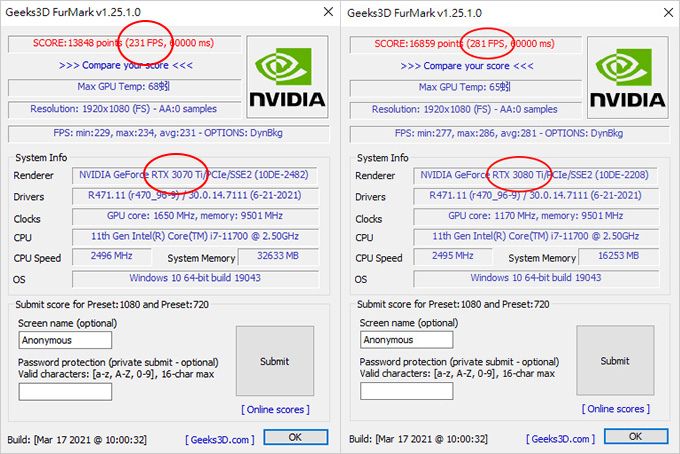
Task: Click the Build Mar 17 2021 text, right window
Action: coord(418,439)
